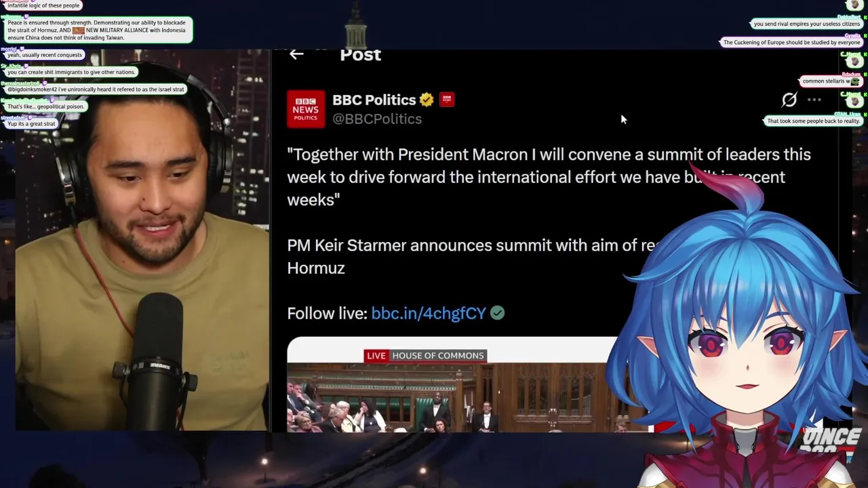This screenshot has width=868, height=488.
Task: Open the three-dot More menu on the post
Action: (814, 100)
